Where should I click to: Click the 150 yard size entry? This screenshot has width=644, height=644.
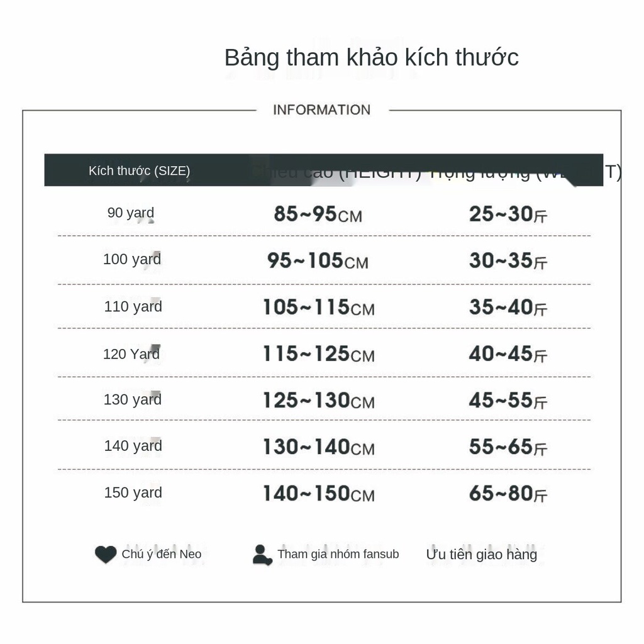(133, 492)
